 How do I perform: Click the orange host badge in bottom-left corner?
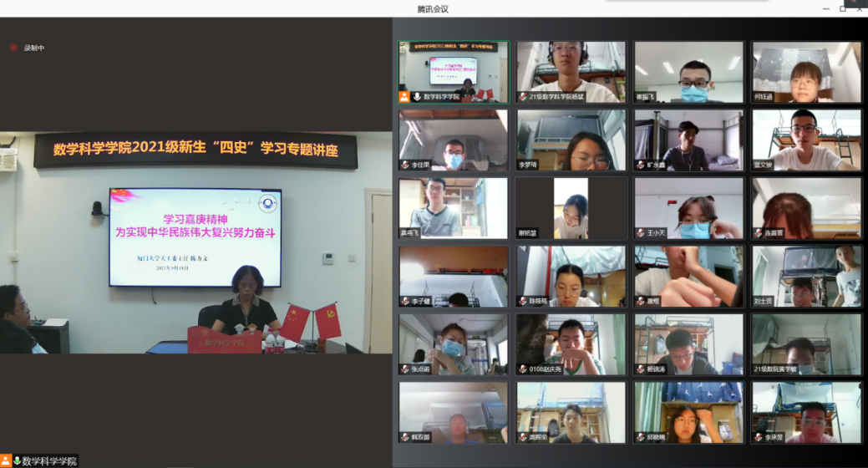(6, 461)
